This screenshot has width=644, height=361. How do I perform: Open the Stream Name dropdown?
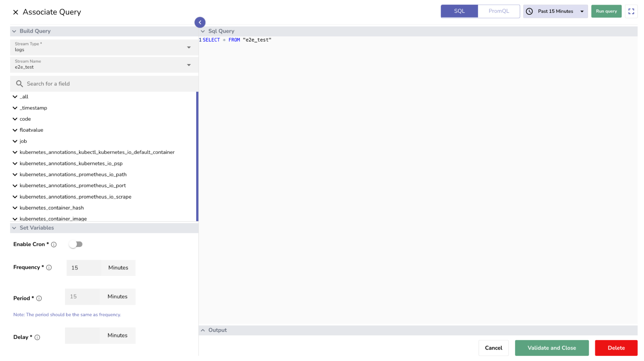(x=189, y=65)
